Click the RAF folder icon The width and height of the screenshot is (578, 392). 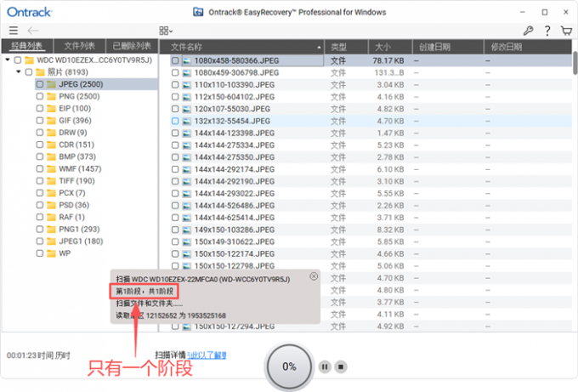coord(52,217)
